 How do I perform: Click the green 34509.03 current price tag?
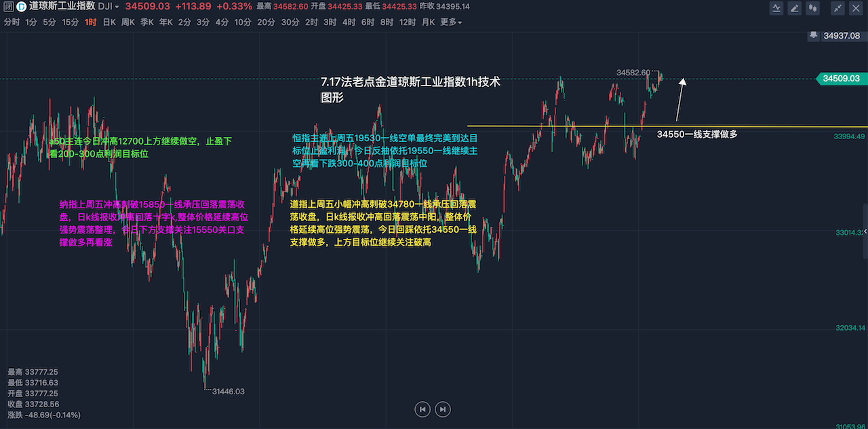842,79
